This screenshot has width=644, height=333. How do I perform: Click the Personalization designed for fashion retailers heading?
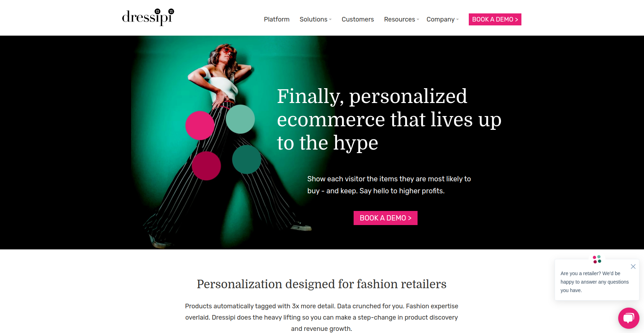pyautogui.click(x=321, y=284)
